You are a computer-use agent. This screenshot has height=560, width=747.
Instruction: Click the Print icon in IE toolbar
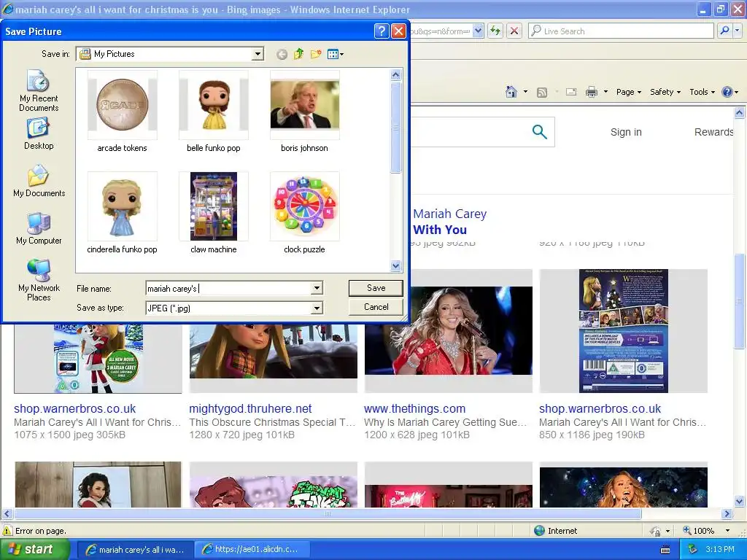coord(591,92)
